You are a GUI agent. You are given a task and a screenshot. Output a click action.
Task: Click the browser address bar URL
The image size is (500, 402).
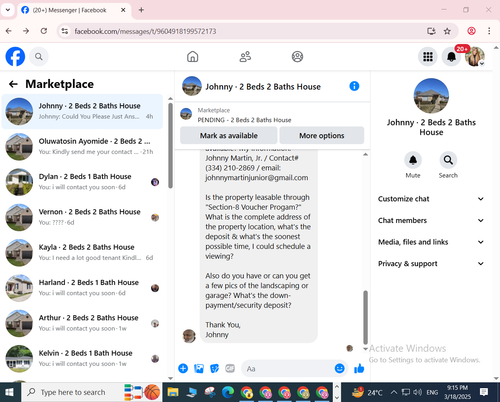[145, 31]
